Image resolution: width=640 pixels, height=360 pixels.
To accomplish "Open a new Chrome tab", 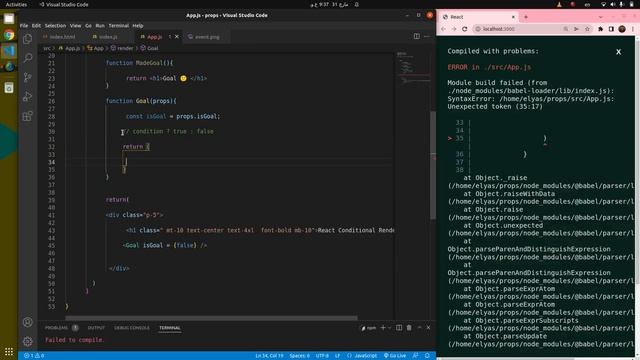I will [526, 17].
